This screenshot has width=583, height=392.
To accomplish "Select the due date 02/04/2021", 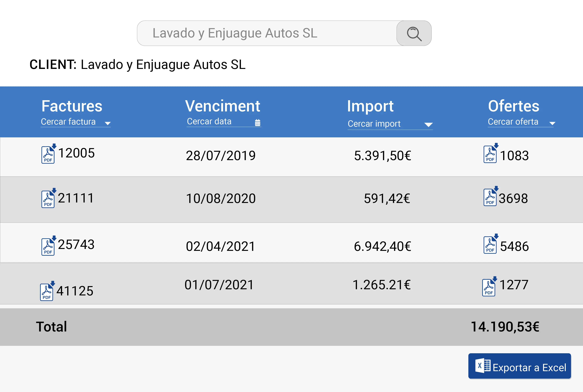I will point(220,246).
